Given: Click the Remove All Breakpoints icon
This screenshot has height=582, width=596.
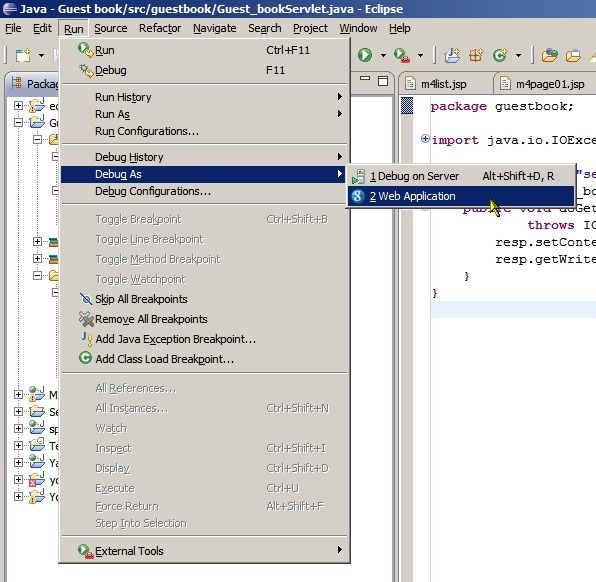Looking at the screenshot, I should click(86, 319).
